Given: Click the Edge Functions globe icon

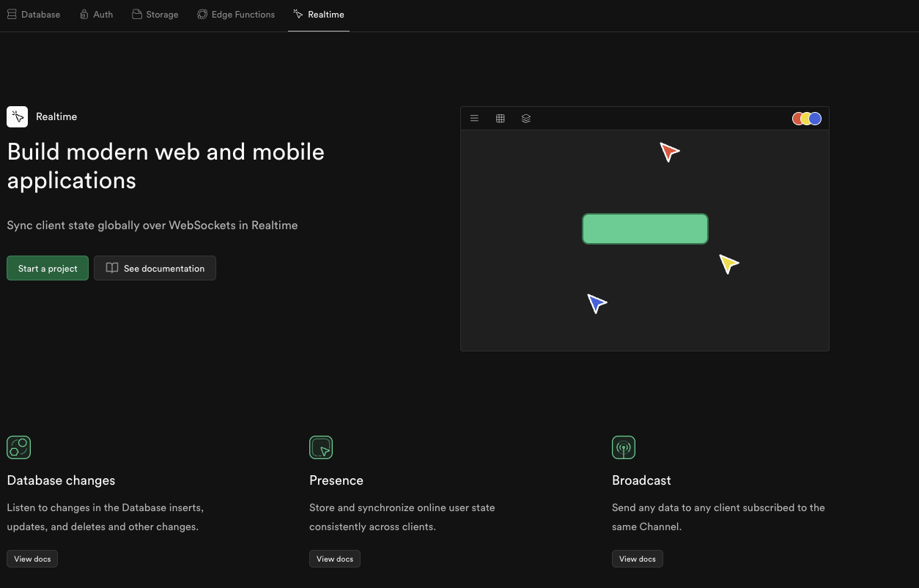Looking at the screenshot, I should pos(202,15).
